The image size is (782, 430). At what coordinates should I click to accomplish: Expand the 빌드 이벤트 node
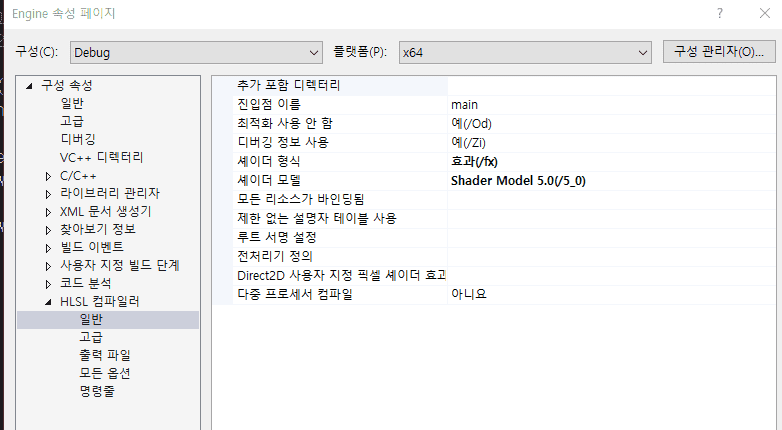(x=48, y=248)
